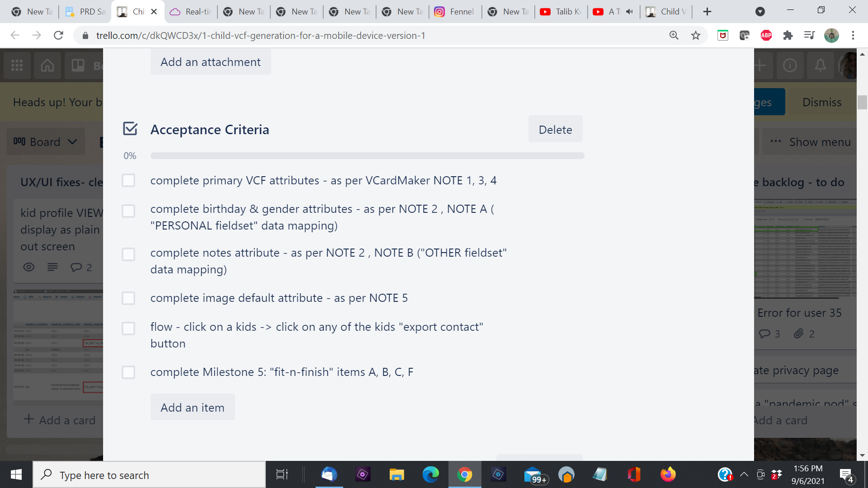The image size is (868, 488).
Task: Click the checklist progress bar
Action: tap(367, 155)
